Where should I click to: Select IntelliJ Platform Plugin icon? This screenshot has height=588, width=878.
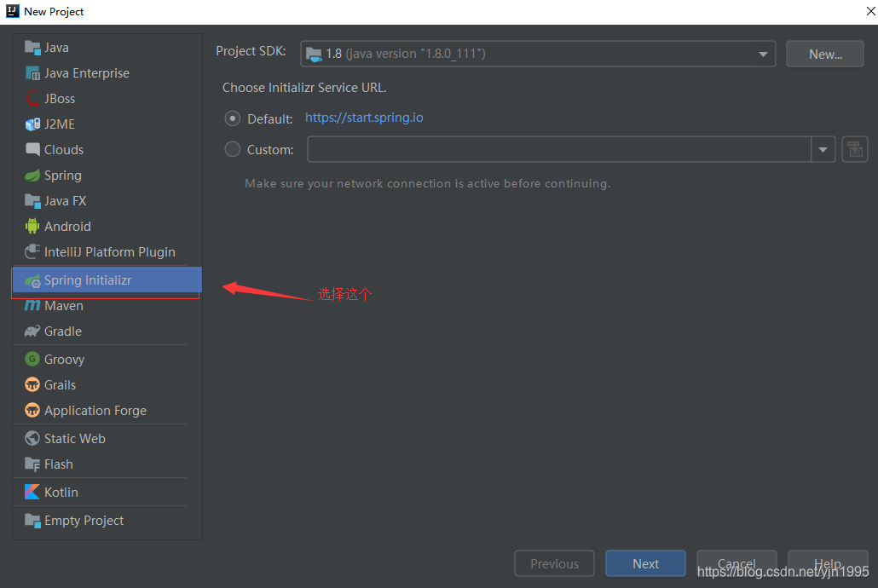(x=32, y=252)
